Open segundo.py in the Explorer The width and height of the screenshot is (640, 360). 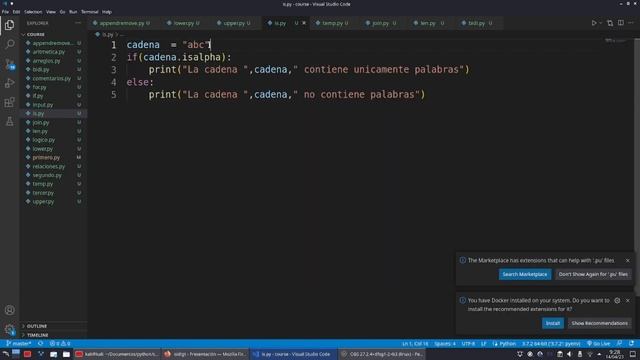pos(53,175)
